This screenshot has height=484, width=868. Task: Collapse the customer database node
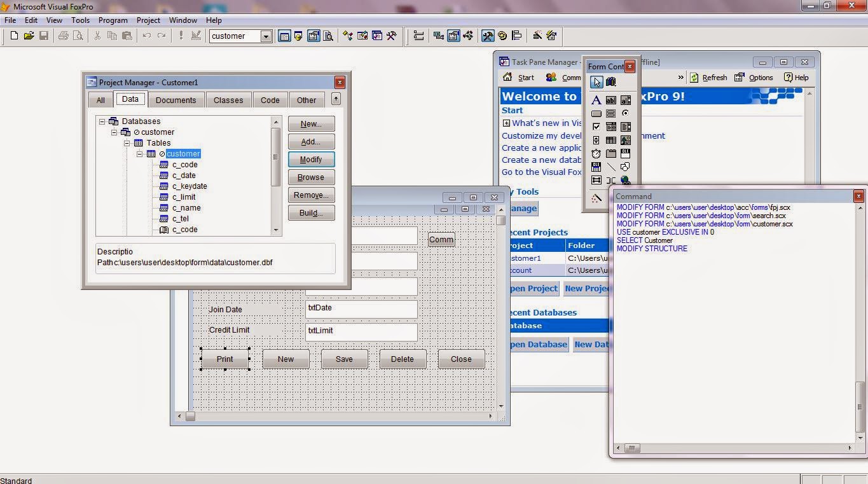pyautogui.click(x=114, y=132)
